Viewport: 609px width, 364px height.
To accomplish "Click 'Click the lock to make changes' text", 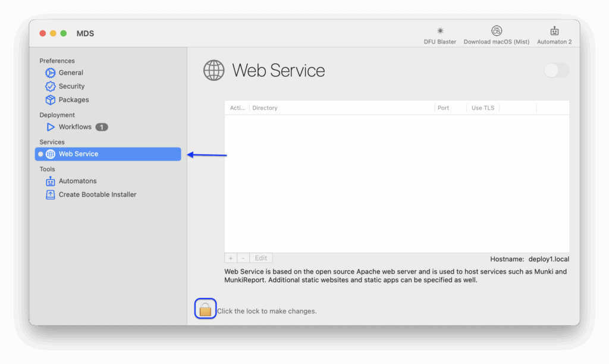I will click(x=267, y=311).
